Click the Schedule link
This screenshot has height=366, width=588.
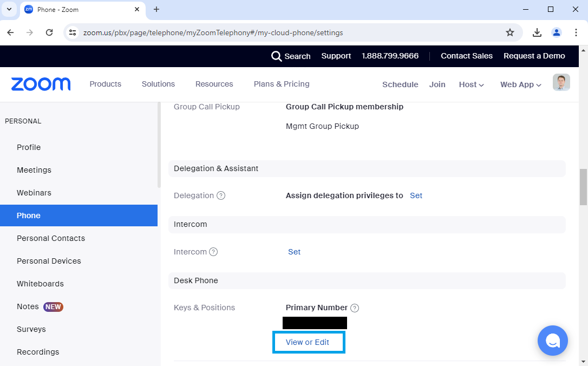400,85
